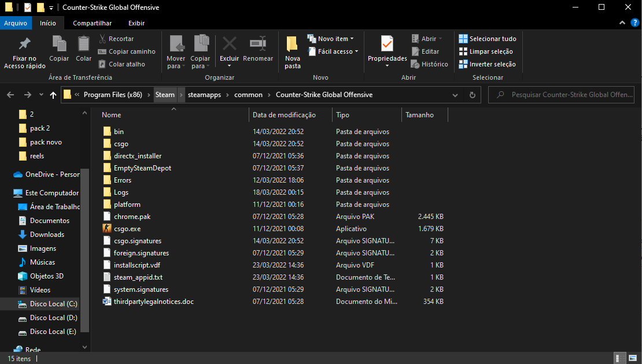
Task: Open the Exibir ribbon tab
Action: pyautogui.click(x=136, y=23)
